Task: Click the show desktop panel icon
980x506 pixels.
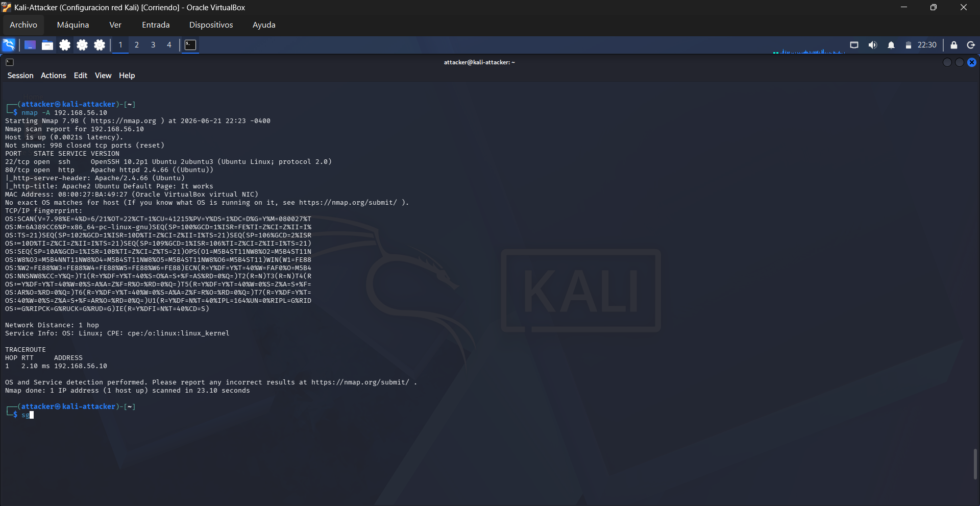Action: click(x=30, y=45)
